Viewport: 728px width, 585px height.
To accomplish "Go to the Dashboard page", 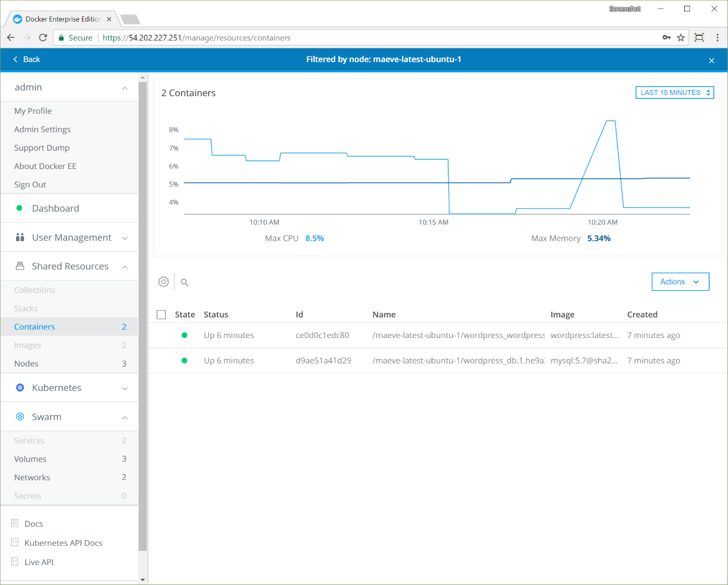I will click(55, 208).
